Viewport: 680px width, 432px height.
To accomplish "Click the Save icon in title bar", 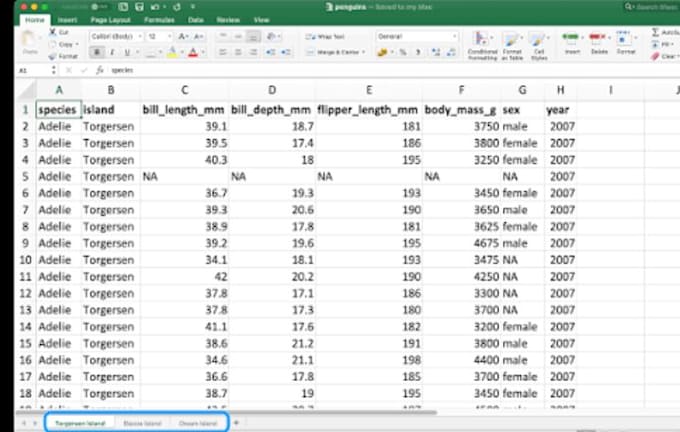I will click(x=139, y=7).
